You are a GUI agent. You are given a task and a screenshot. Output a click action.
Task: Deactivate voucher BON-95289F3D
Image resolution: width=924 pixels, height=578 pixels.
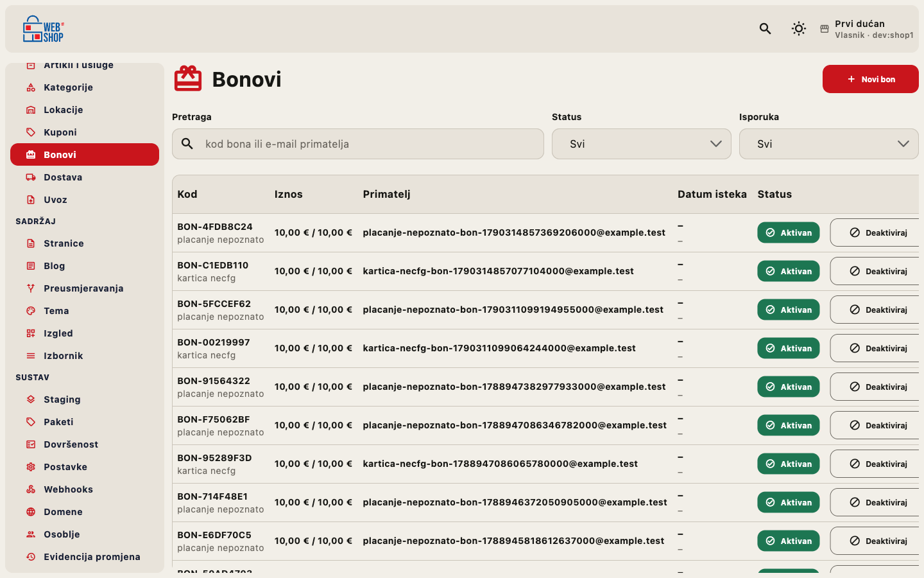click(876, 464)
